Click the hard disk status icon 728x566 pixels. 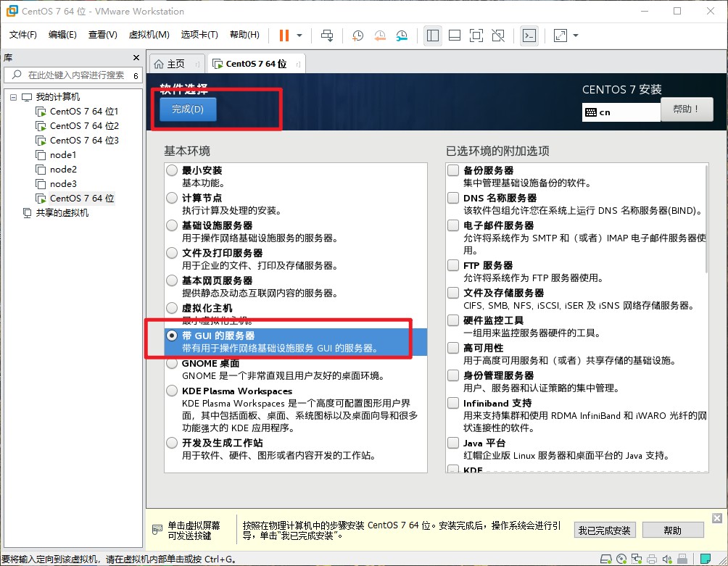606,559
